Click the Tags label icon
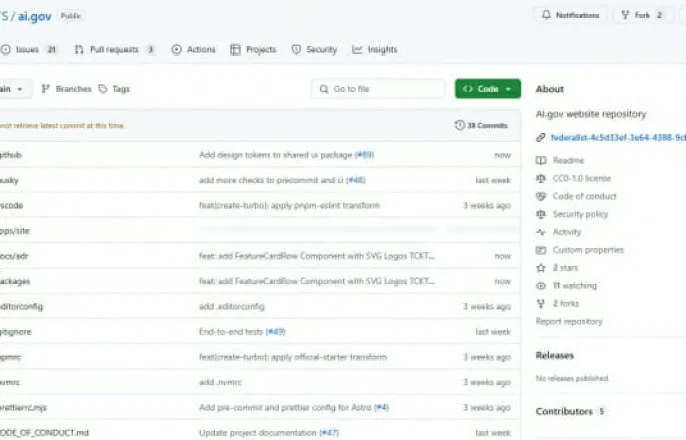Screen dimensions: 686x440 pyautogui.click(x=103, y=89)
